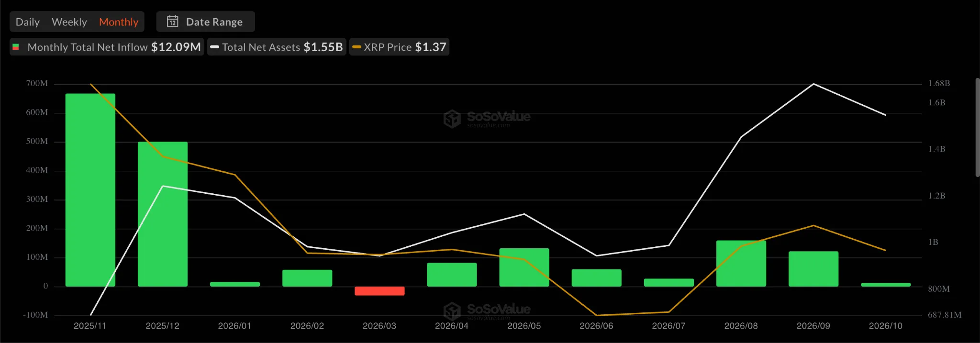
Task: Click the 2026/09 green inflow bar
Action: 813,269
